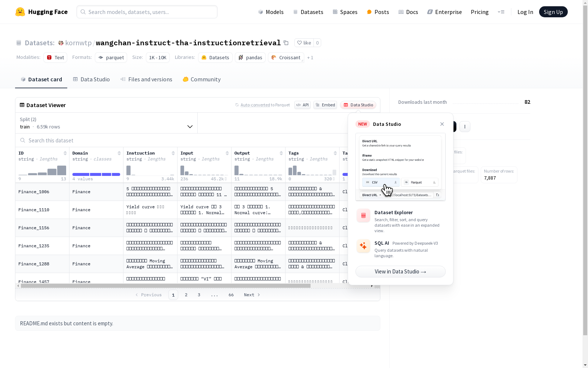588x368 pixels.
Task: Select the Finance_1156 row ID cell
Action: click(x=42, y=228)
